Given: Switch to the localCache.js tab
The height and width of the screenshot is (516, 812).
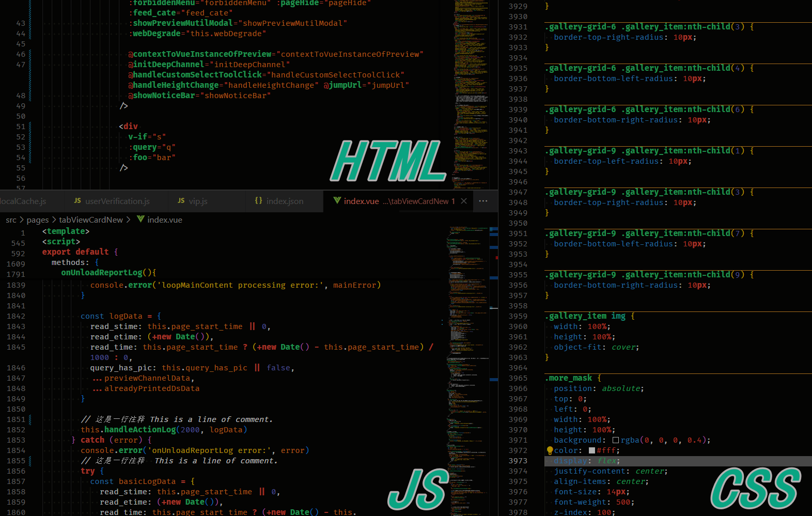Looking at the screenshot, I should 32,201.
